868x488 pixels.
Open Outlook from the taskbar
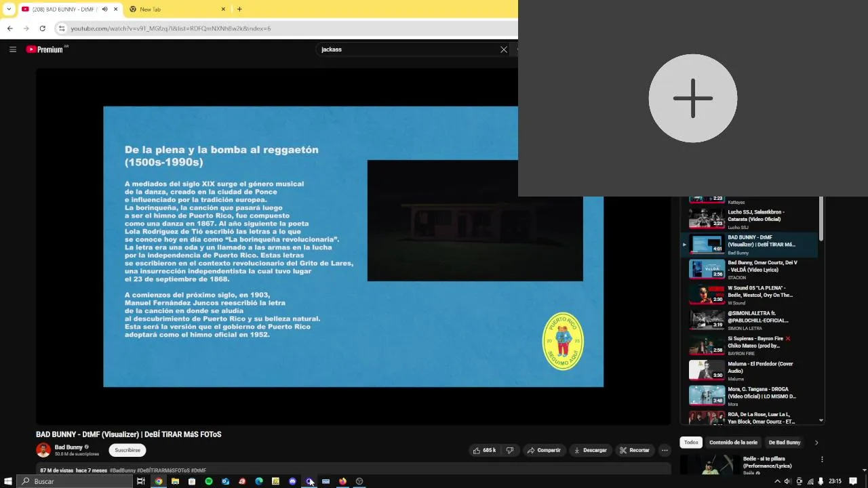click(225, 481)
